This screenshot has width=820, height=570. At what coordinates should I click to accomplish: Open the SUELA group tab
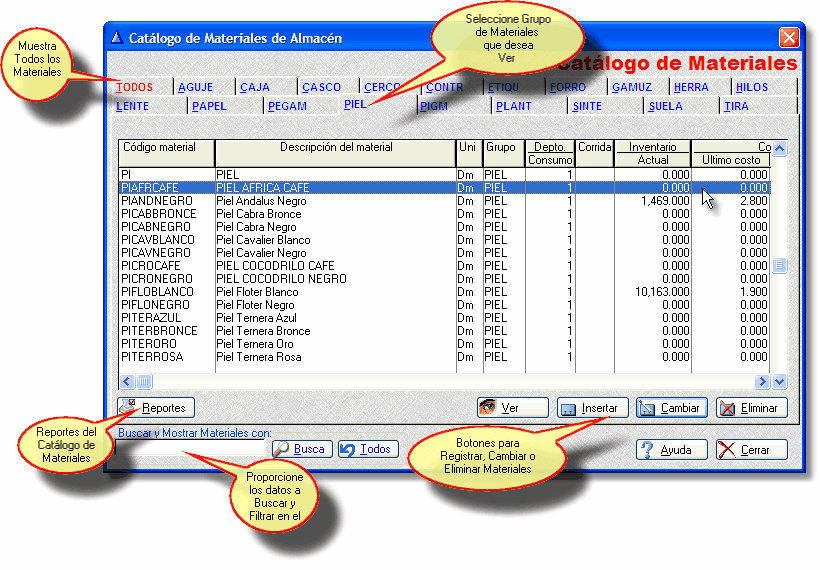coord(665,106)
